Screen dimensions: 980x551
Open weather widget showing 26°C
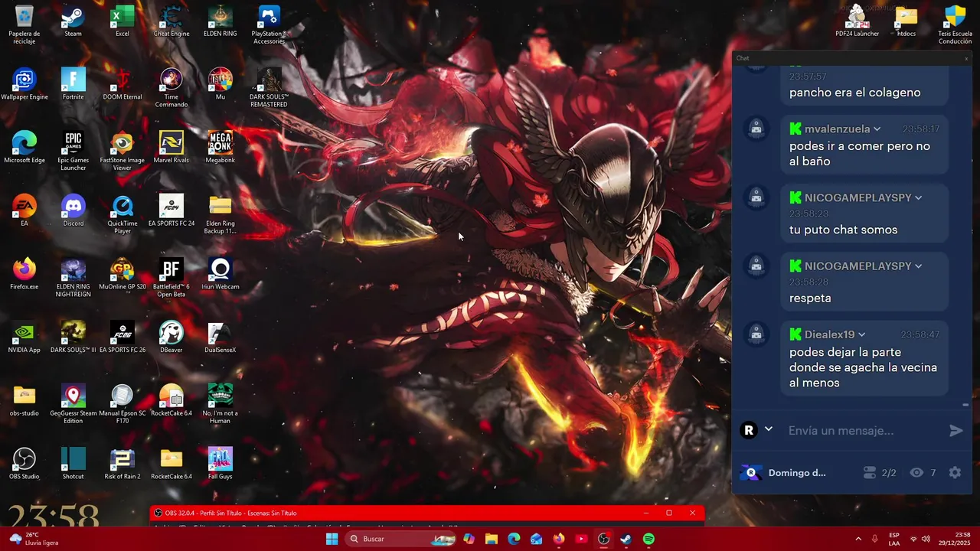click(34, 539)
